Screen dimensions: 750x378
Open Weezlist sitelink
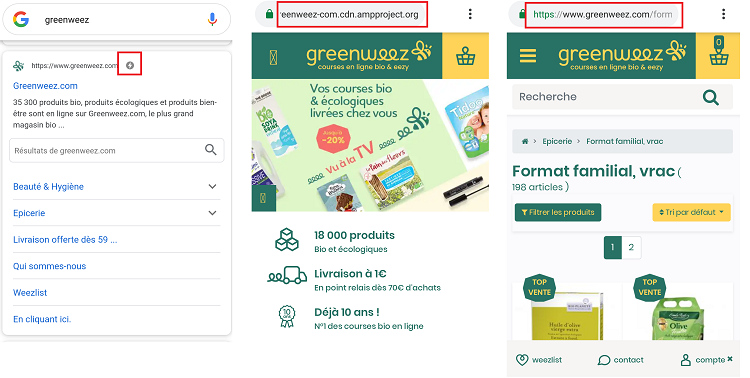[30, 292]
